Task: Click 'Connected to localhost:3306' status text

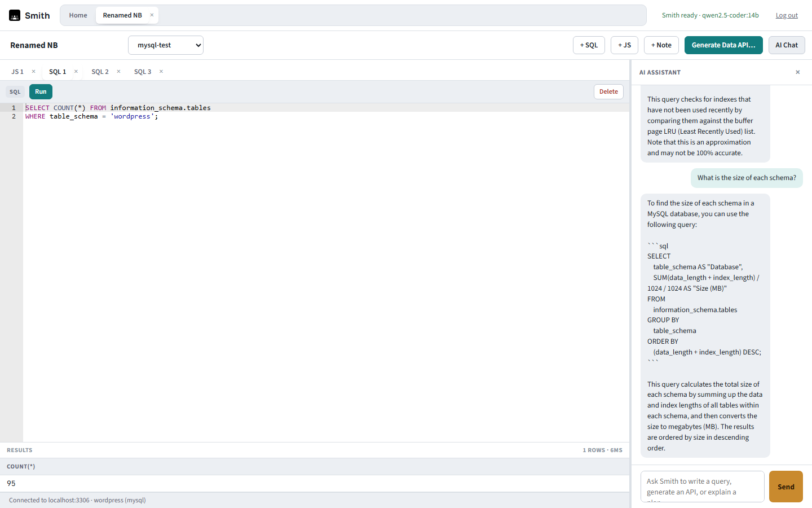Action: [77, 500]
